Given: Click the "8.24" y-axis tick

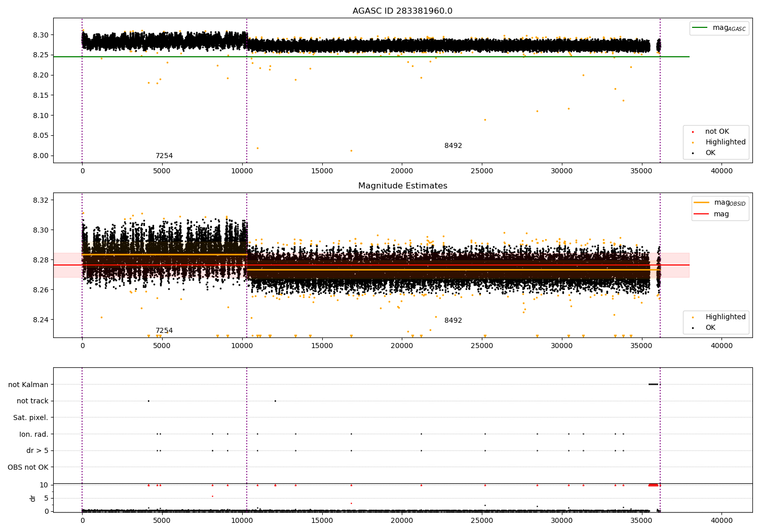Looking at the screenshot, I should [41, 320].
